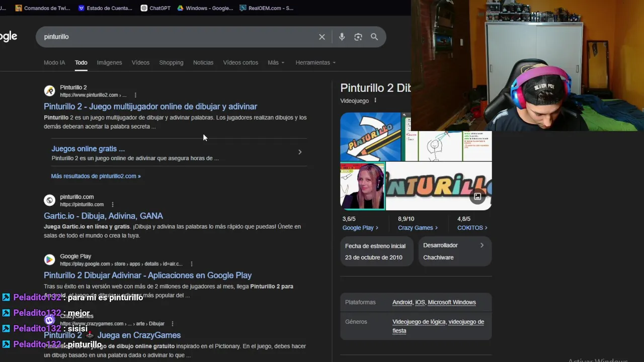Start voice search with microphone icon

tap(342, 37)
